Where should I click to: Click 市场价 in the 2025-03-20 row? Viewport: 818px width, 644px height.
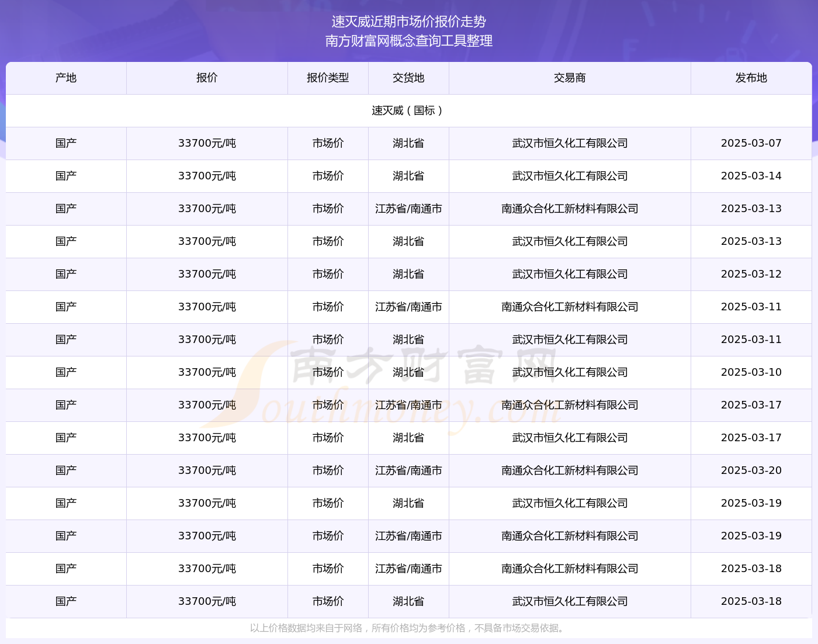click(328, 470)
